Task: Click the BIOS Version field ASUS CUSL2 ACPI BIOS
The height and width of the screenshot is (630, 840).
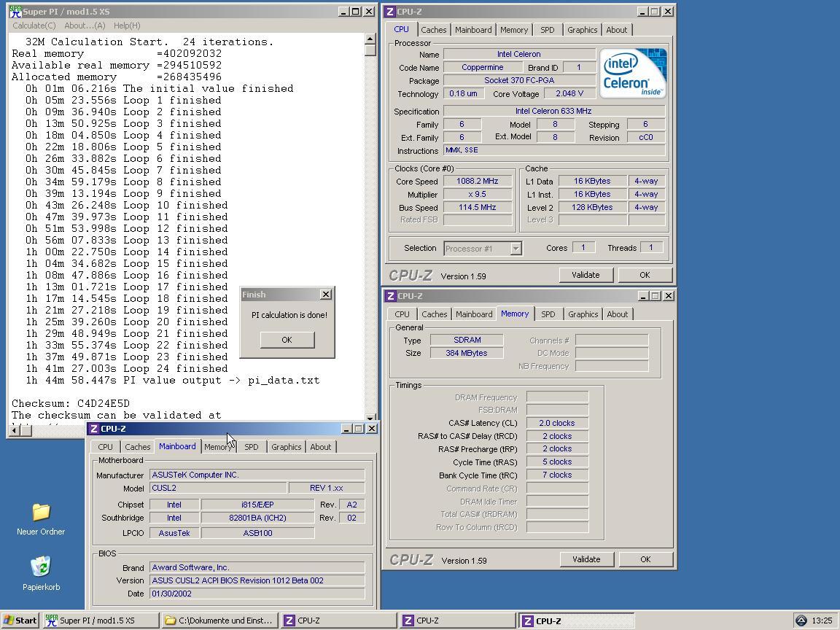Action: [x=257, y=580]
